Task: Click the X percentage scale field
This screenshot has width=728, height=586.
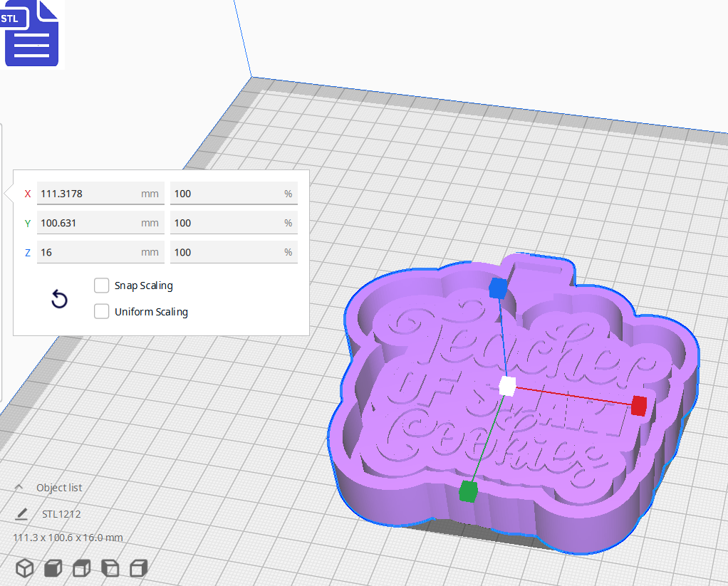Action: [234, 193]
